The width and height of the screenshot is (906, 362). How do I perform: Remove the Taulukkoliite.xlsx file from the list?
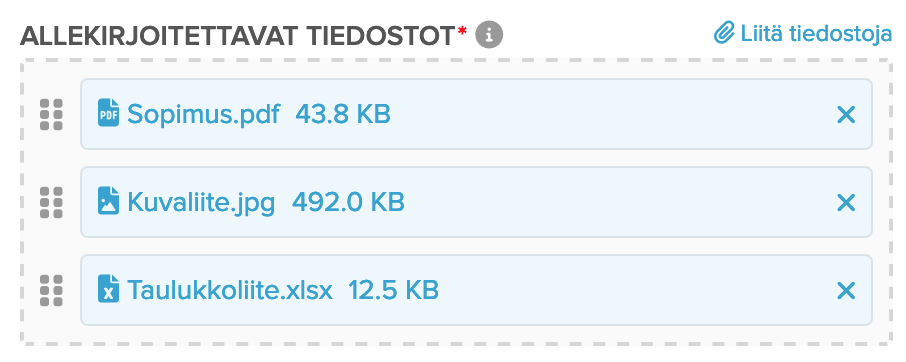tap(846, 290)
